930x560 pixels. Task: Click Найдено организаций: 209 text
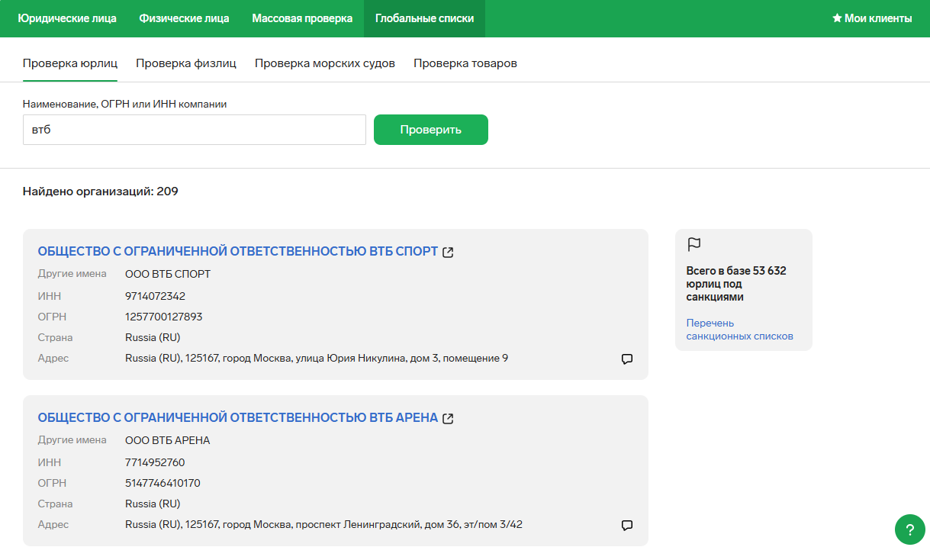[101, 191]
